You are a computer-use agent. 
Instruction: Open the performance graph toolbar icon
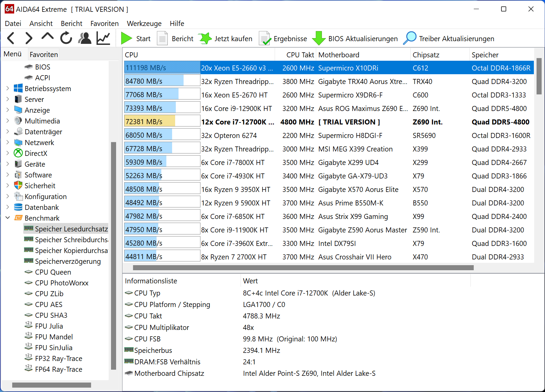point(103,38)
